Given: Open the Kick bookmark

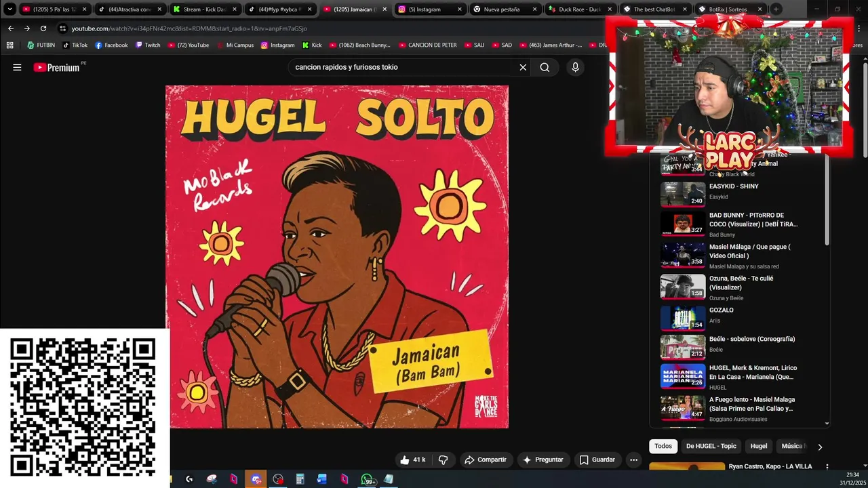Looking at the screenshot, I should (312, 45).
